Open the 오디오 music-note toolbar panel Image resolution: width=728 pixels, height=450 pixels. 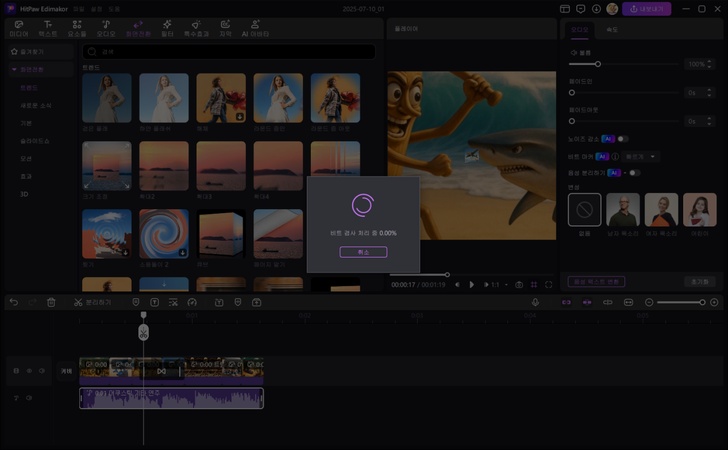coord(106,29)
